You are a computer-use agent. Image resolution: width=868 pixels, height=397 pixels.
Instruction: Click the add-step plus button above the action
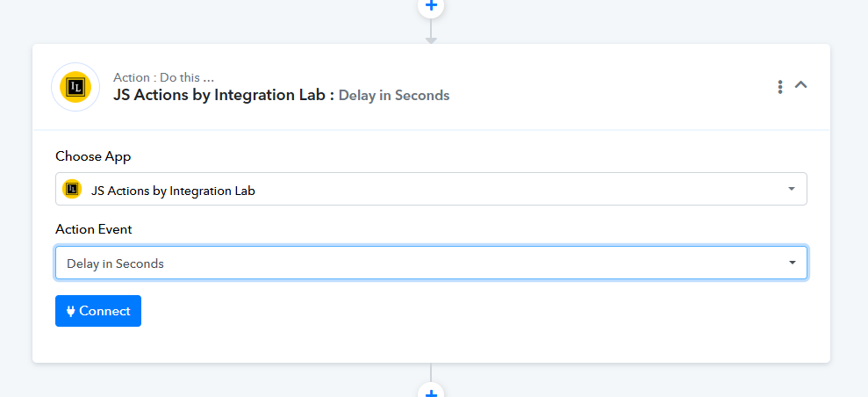coord(431,6)
